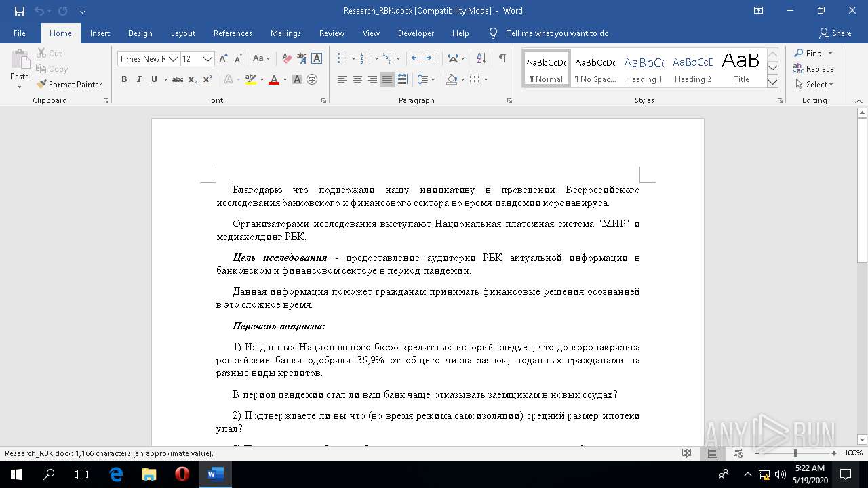Toggle italic formatting
This screenshot has height=488, width=868.
coord(139,79)
